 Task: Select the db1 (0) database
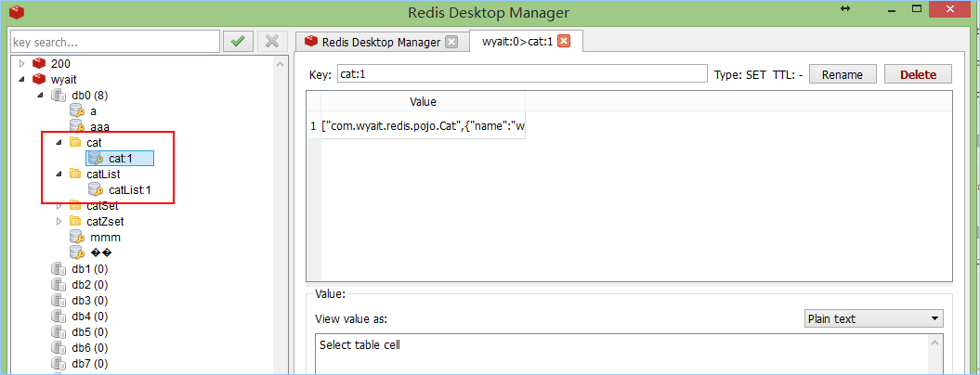click(x=90, y=269)
